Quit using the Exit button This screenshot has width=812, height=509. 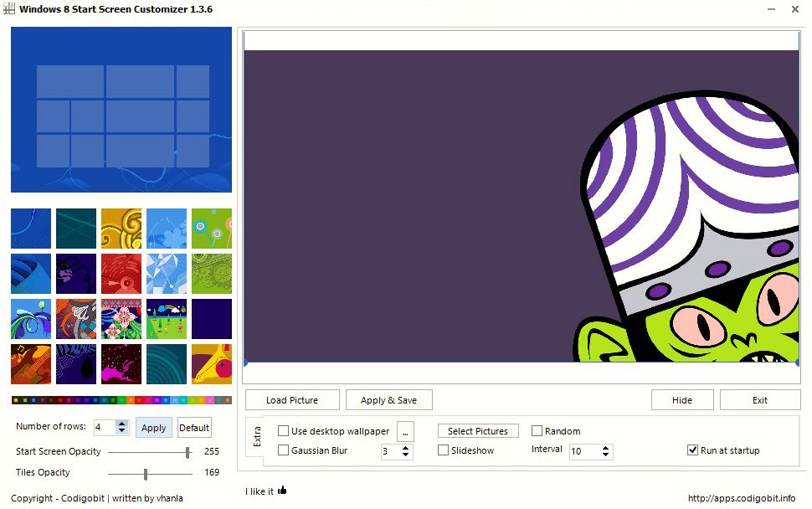click(760, 399)
